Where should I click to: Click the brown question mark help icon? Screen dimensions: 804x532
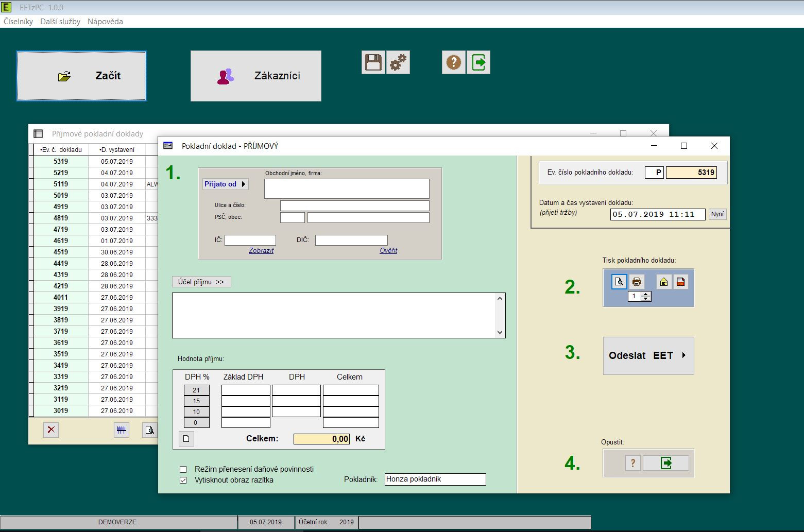pyautogui.click(x=454, y=62)
